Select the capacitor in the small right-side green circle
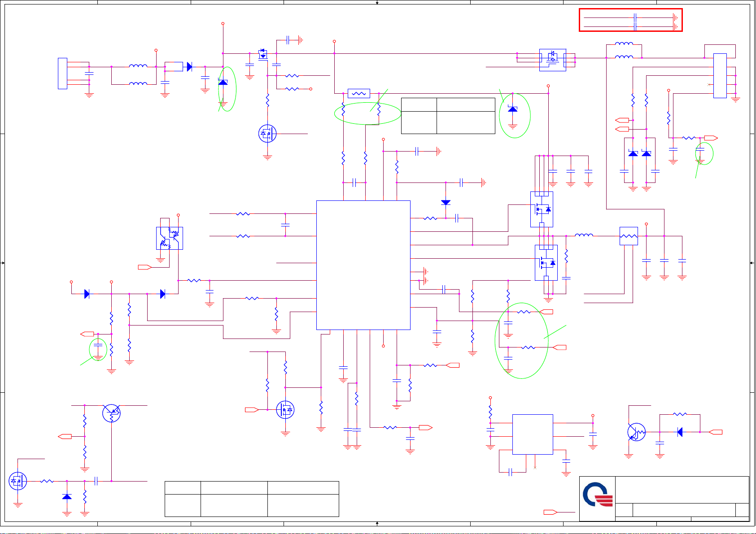Image resolution: width=756 pixels, height=534 pixels. (700, 150)
